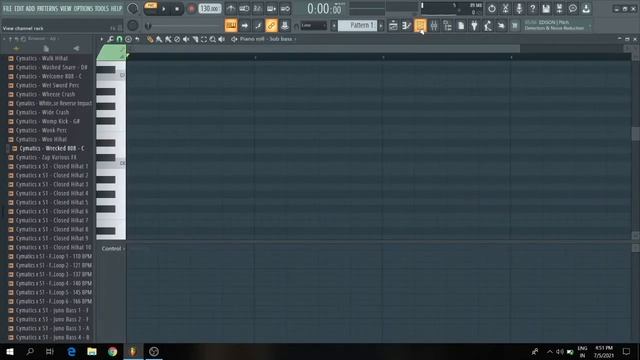Click the download content icon
The image size is (640, 360).
tap(586, 9)
